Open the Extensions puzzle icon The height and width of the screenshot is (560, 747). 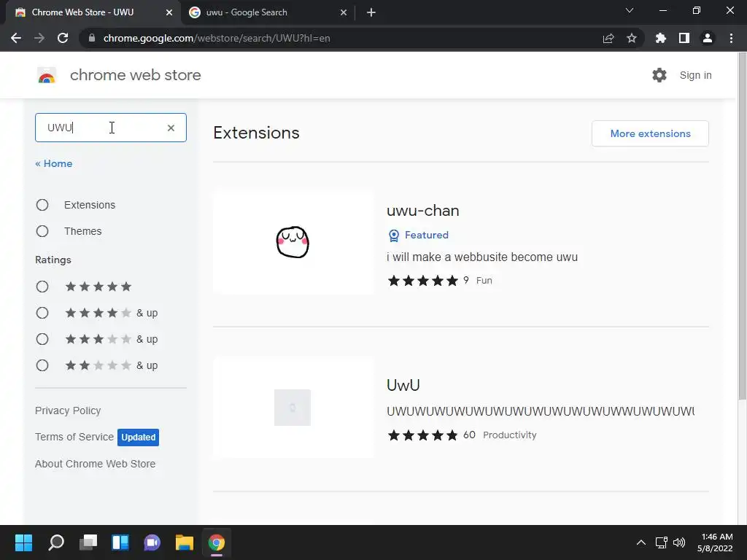click(x=660, y=38)
